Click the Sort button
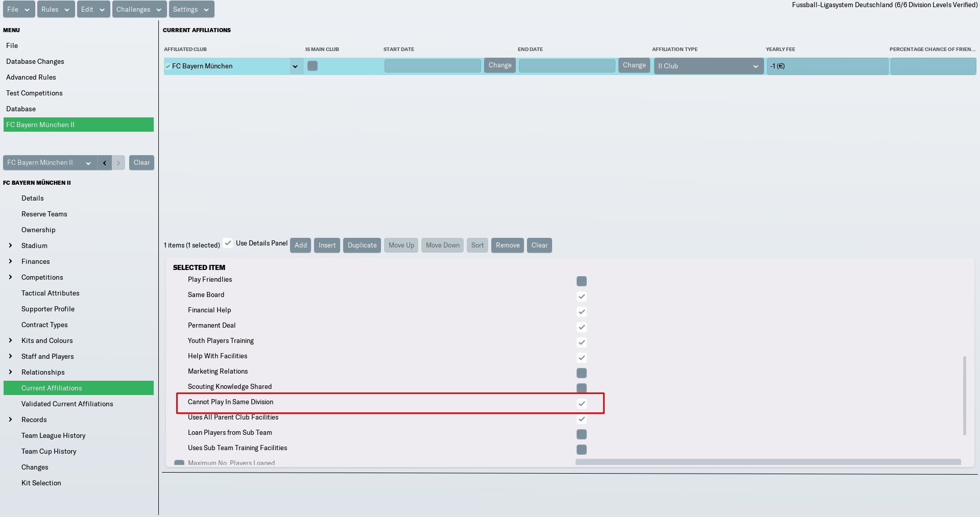This screenshot has height=517, width=980. click(x=477, y=245)
